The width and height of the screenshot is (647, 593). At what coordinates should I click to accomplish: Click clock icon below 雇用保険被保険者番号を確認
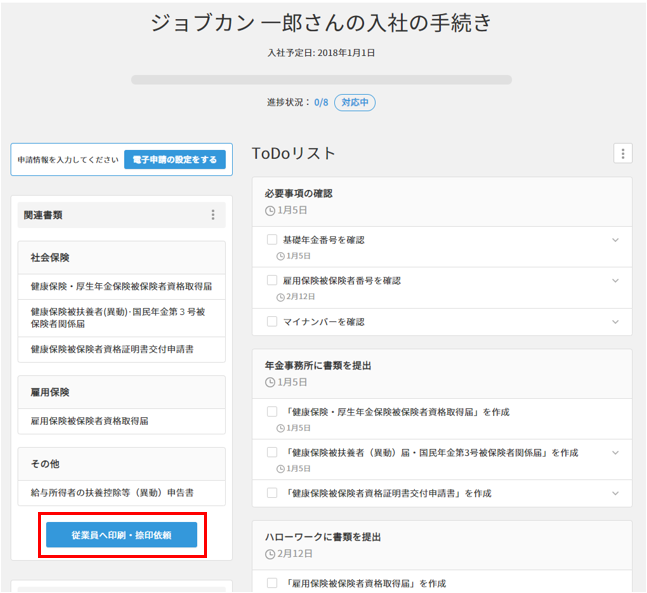(x=281, y=297)
